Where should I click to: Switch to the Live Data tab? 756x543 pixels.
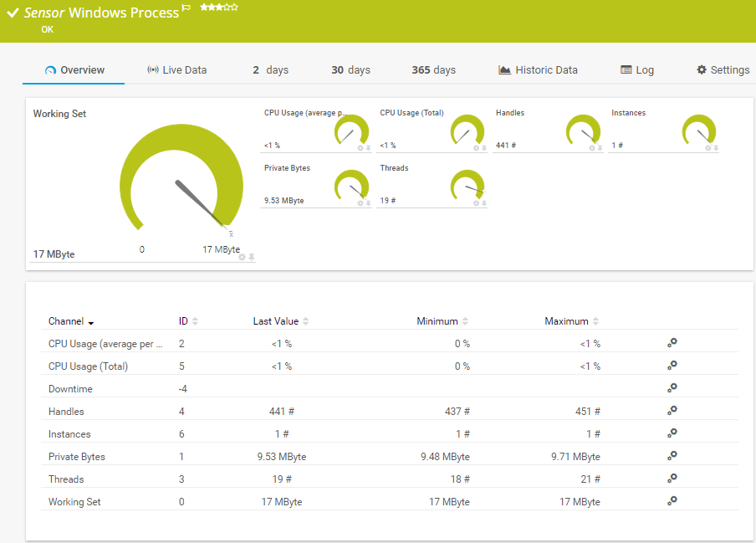pyautogui.click(x=176, y=70)
